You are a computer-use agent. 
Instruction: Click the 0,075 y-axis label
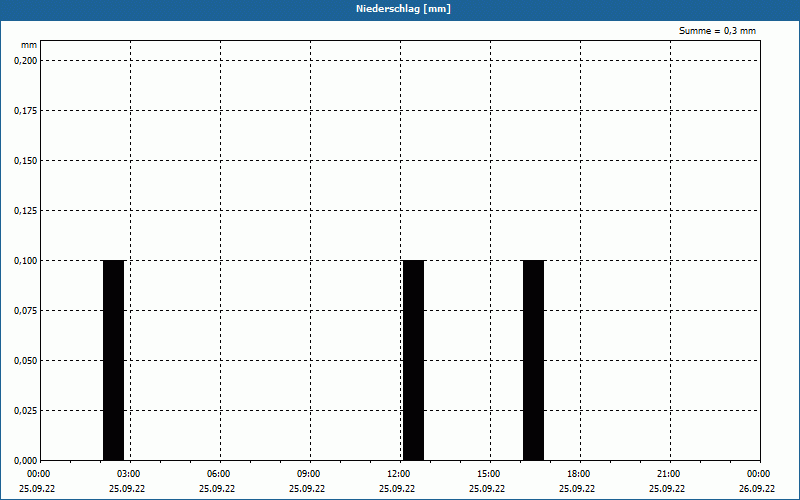(26, 311)
